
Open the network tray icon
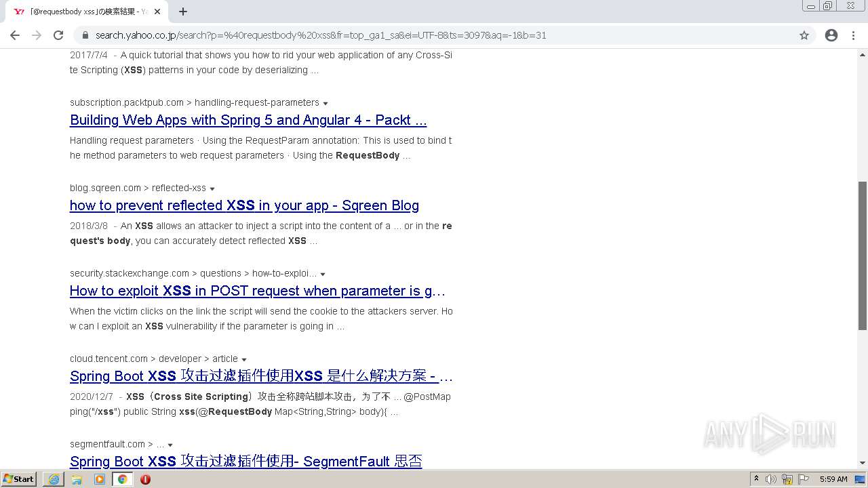[x=787, y=479]
